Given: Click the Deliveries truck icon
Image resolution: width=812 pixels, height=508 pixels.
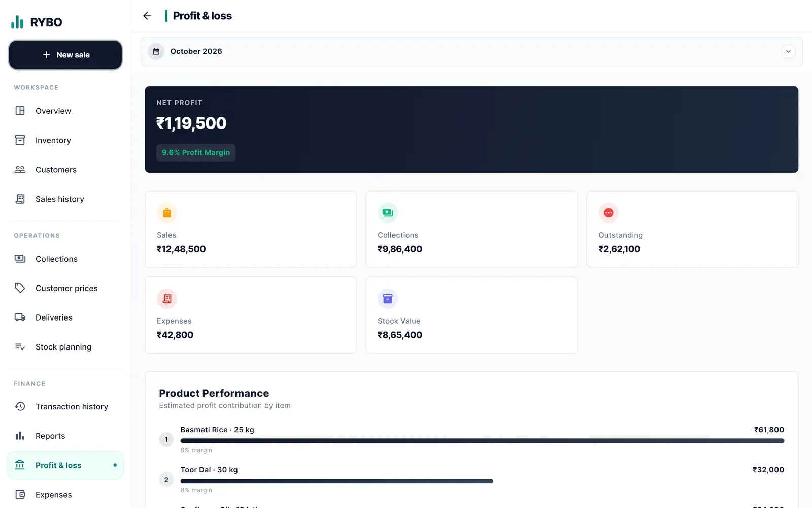Looking at the screenshot, I should coord(20,317).
